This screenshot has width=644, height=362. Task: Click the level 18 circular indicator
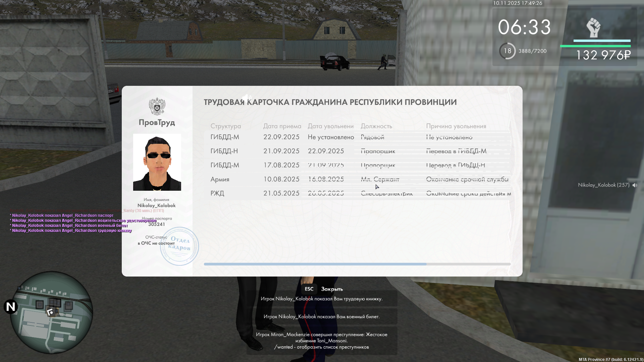click(507, 51)
